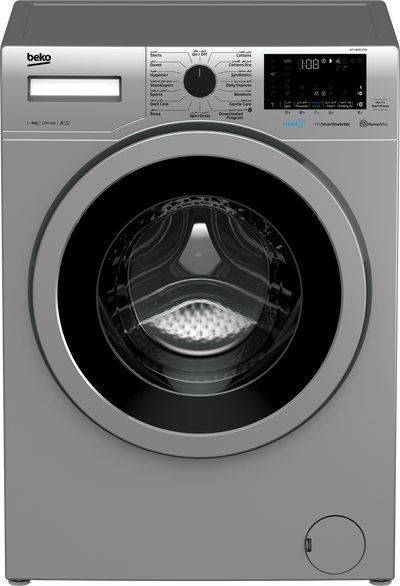This screenshot has width=400, height=586.
Task: Choose the Hygiene+ program
Action: click(x=159, y=75)
